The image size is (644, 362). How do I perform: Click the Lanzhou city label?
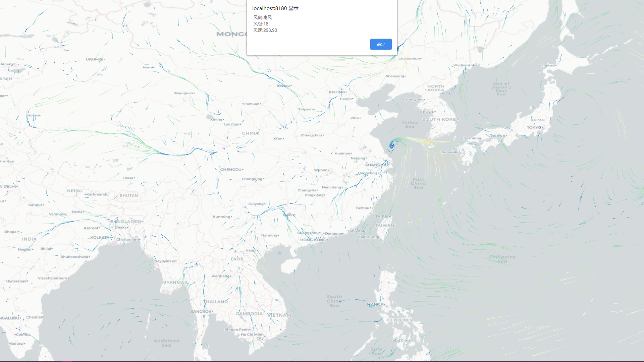click(232, 124)
